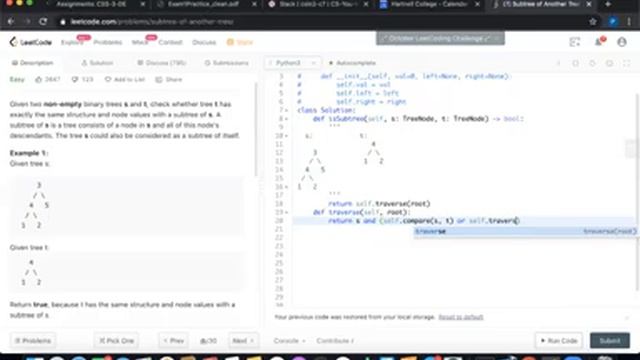Click the editor shortcuts icon

click(x=576, y=63)
